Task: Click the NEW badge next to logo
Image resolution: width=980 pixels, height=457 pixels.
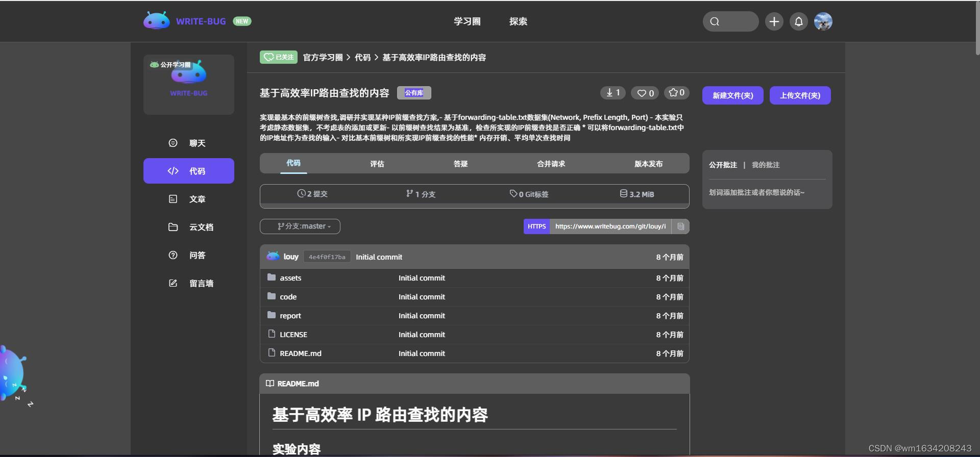Action: (242, 21)
